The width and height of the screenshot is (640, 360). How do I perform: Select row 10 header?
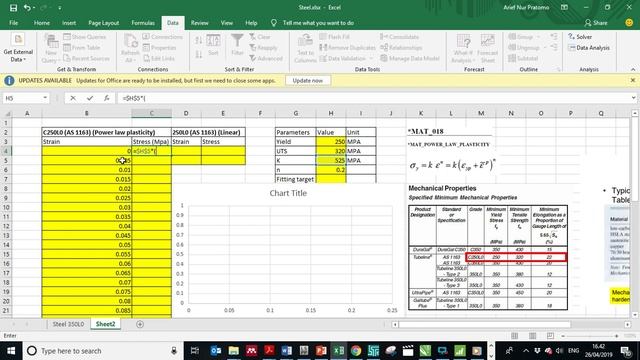click(x=7, y=207)
